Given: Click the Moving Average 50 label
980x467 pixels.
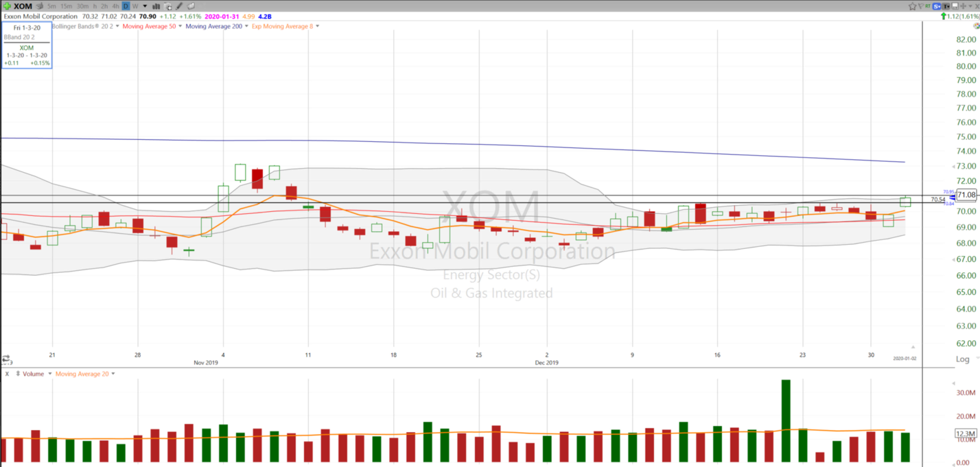Looking at the screenshot, I should click(x=149, y=26).
